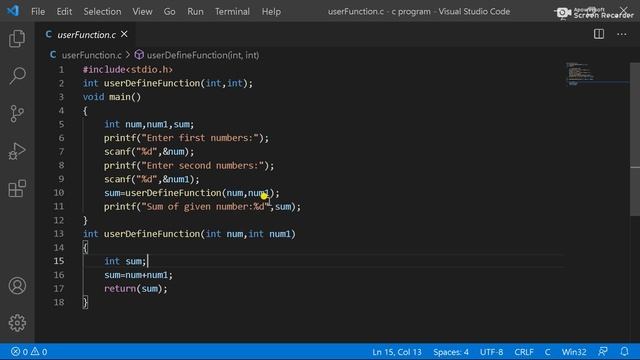Click the VS Code logo icon
This screenshot has height=360, width=640.
(x=13, y=11)
